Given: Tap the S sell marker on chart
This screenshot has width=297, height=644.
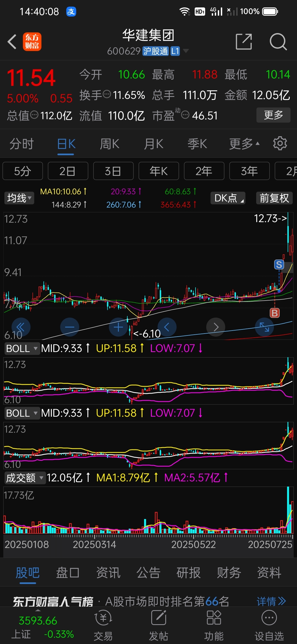Looking at the screenshot, I should click(279, 264).
